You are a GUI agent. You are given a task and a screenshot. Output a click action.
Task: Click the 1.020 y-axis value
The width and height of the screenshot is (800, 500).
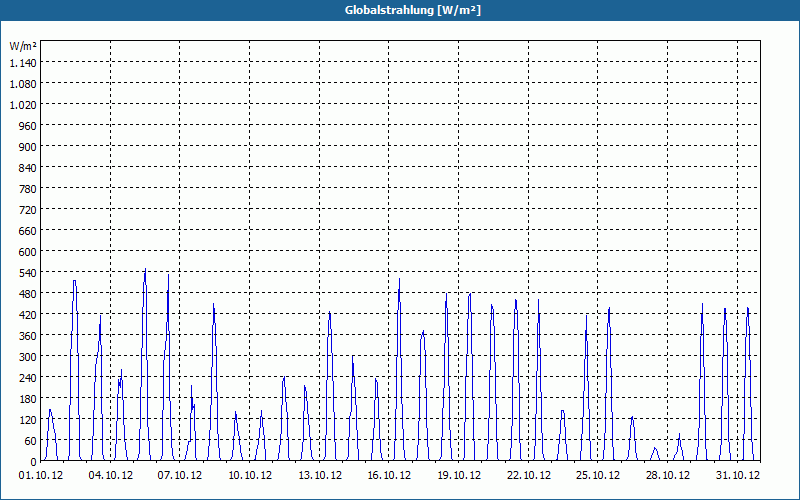(23, 105)
